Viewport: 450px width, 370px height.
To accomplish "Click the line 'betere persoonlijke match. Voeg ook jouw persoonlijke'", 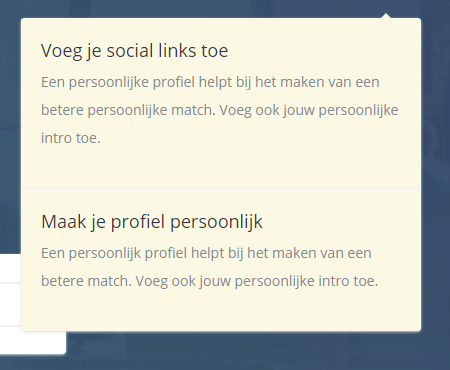I will coord(220,110).
